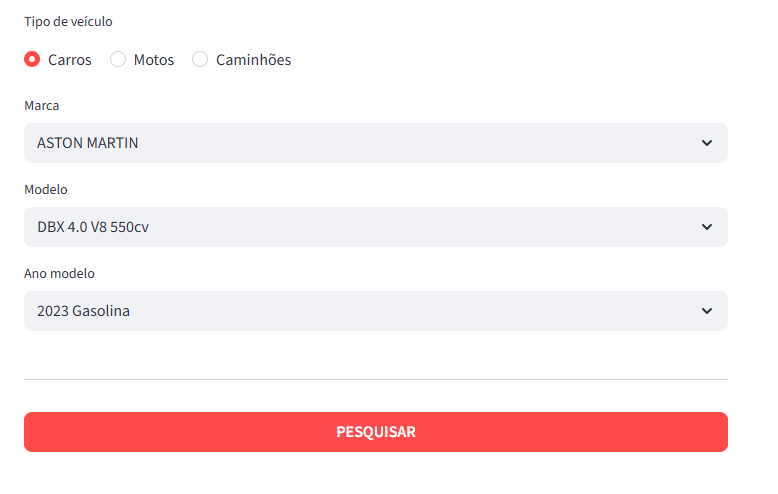
Task: Click the Motos text label
Action: pyautogui.click(x=154, y=60)
